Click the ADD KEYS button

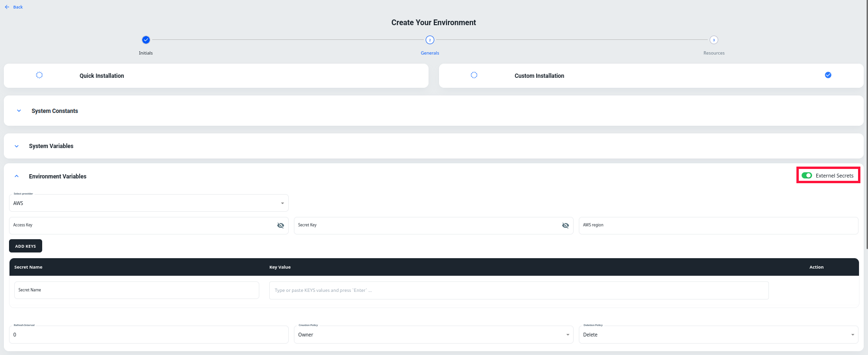point(26,246)
